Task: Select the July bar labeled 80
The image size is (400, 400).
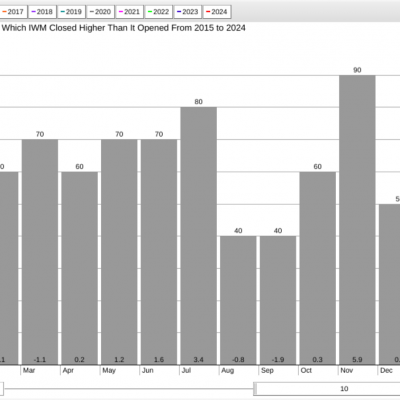Action: click(x=199, y=236)
